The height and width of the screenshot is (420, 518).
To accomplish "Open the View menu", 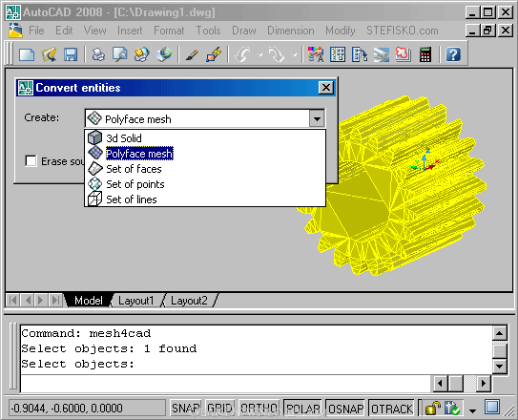I will (94, 31).
